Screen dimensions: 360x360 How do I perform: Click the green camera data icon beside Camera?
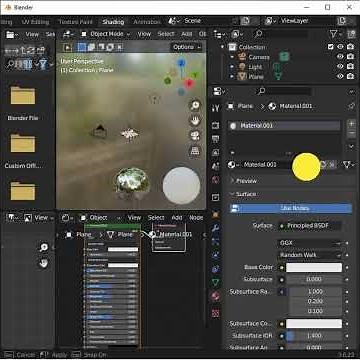click(284, 57)
